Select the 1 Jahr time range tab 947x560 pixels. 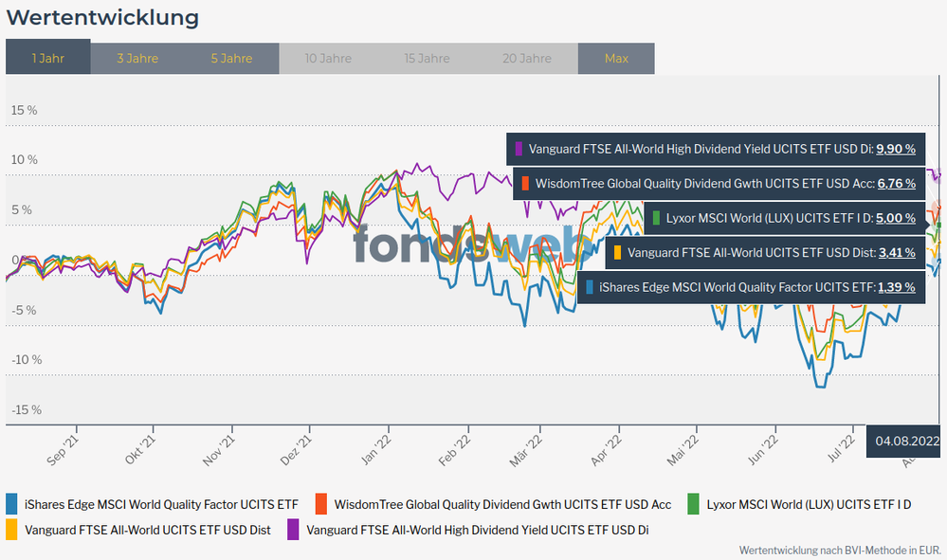point(48,58)
